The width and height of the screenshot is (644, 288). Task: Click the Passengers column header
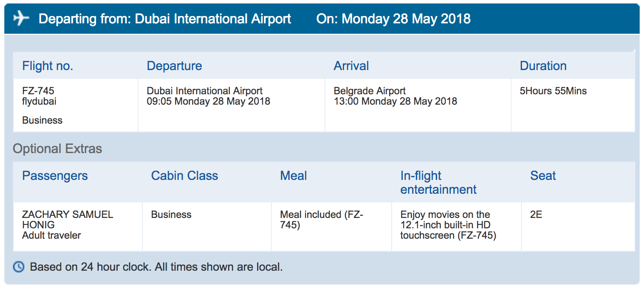[x=55, y=176]
